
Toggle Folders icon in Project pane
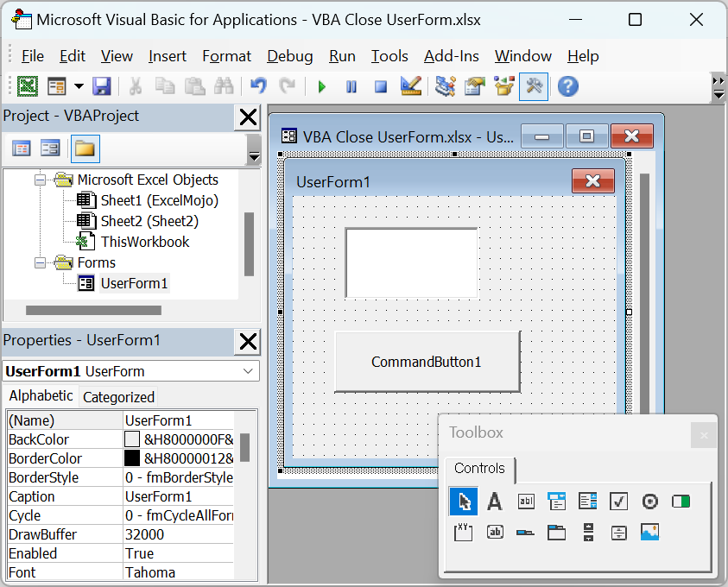point(85,149)
